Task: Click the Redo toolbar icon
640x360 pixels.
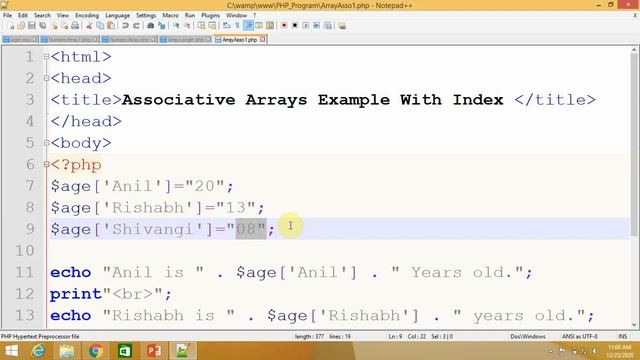Action: (x=137, y=26)
